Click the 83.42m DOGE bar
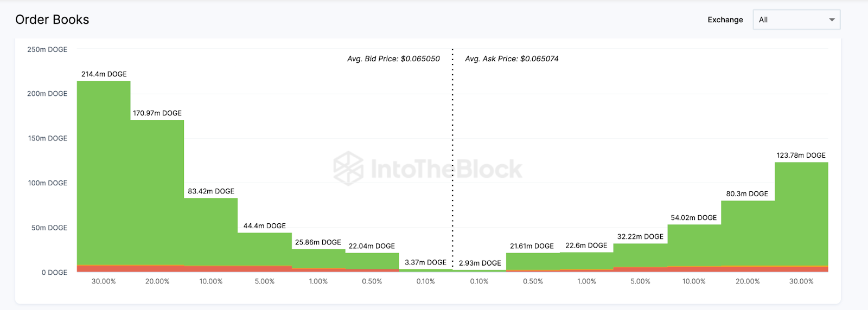The image size is (868, 310). (x=211, y=232)
